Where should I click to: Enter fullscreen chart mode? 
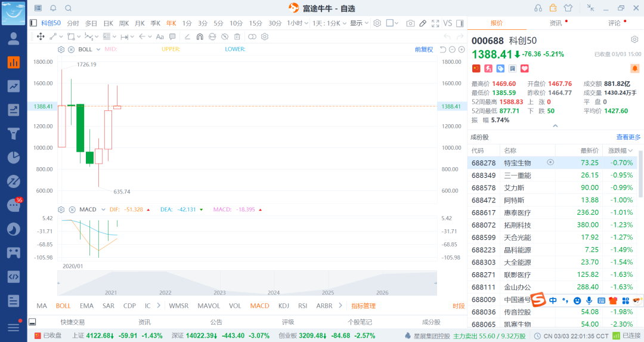coord(435,23)
